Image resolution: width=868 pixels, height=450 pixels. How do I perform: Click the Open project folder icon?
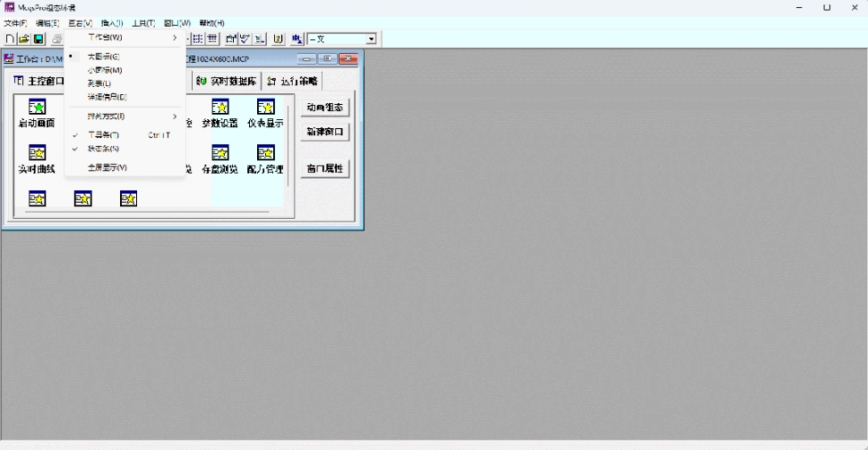point(24,39)
